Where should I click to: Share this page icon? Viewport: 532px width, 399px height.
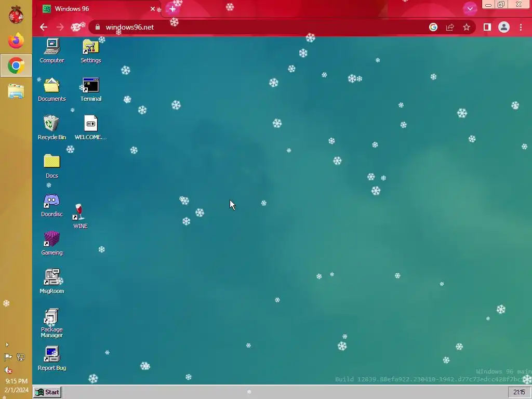(x=450, y=27)
